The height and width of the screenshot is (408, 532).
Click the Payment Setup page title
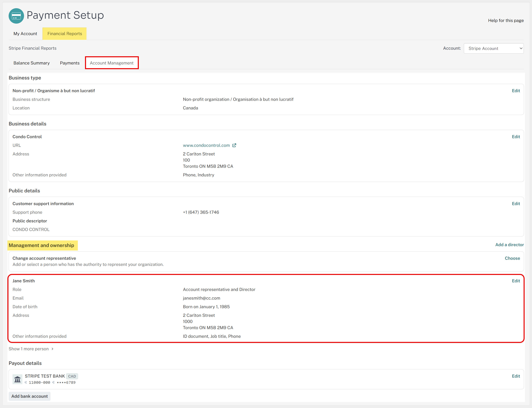pyautogui.click(x=65, y=15)
